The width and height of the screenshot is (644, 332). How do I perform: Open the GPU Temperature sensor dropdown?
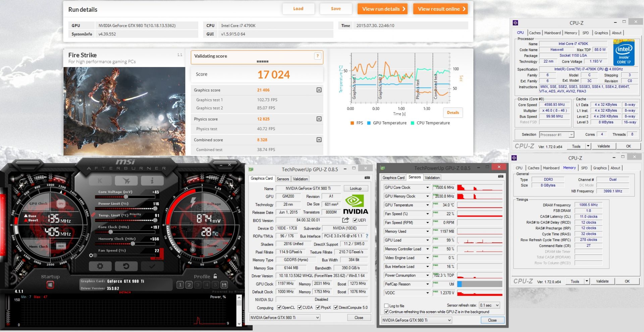point(427,205)
